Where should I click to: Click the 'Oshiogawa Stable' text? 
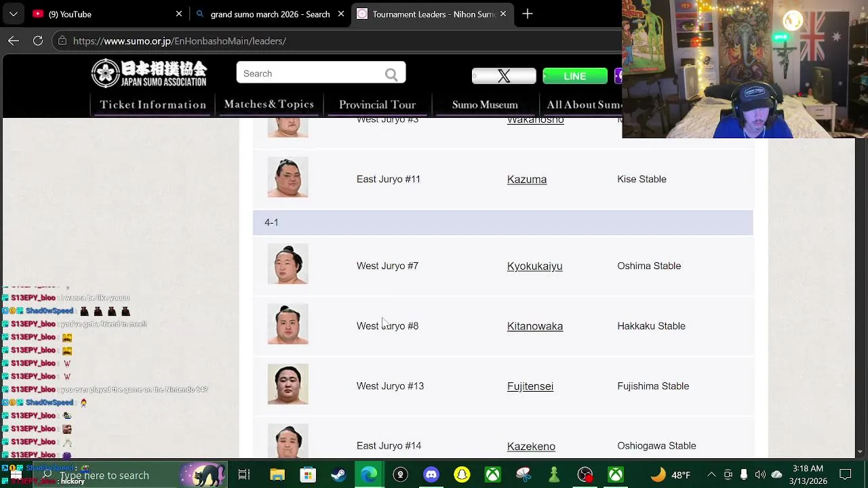[656, 445]
